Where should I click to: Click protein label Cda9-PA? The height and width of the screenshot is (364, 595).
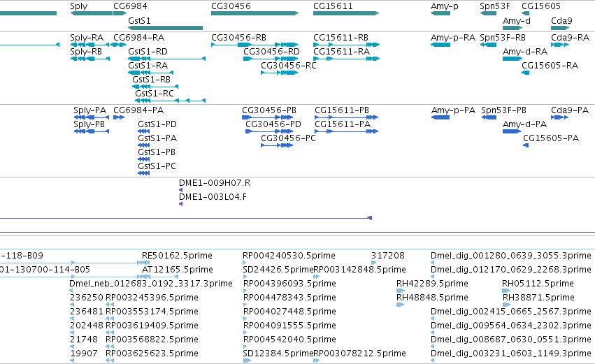click(x=570, y=110)
